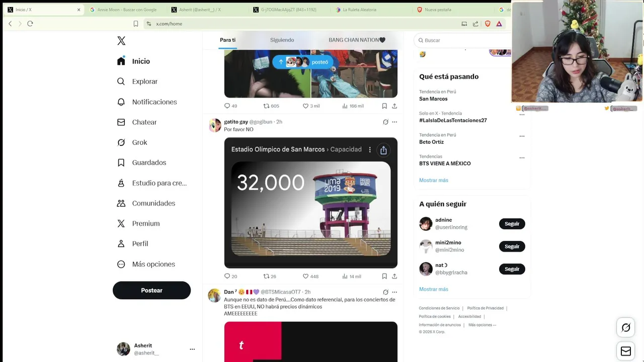The height and width of the screenshot is (362, 644).
Task: Reload page in browser toolbar
Action: (x=30, y=24)
